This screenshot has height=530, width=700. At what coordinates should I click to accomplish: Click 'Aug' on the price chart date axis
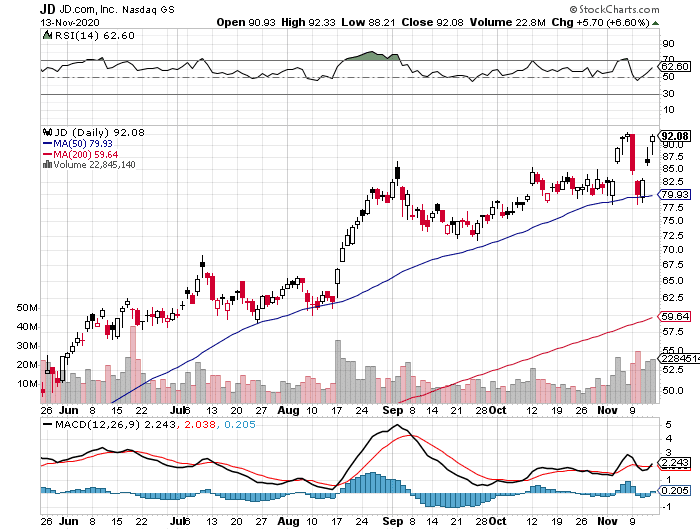coord(288,410)
